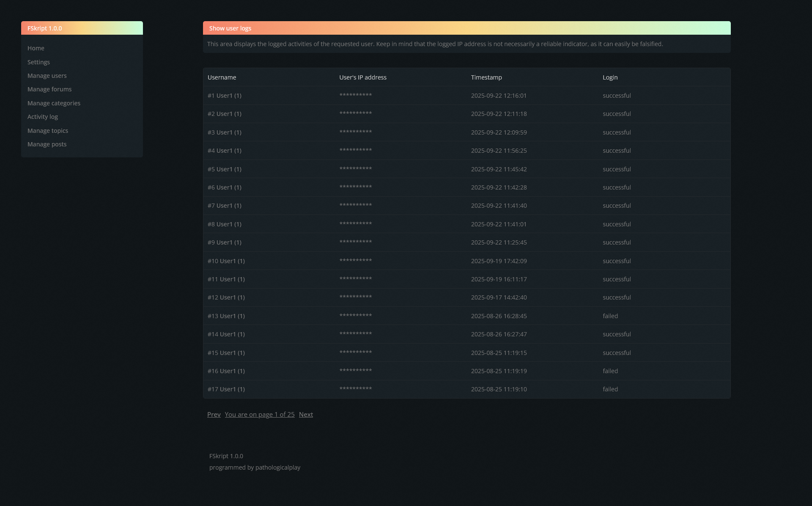The height and width of the screenshot is (506, 812).
Task: Open the Home sidebar link
Action: click(x=36, y=48)
